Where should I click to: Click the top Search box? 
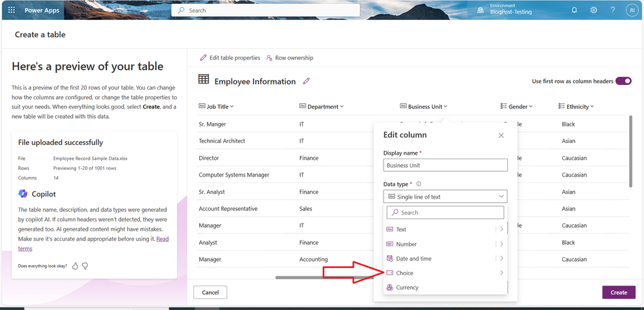(266, 10)
